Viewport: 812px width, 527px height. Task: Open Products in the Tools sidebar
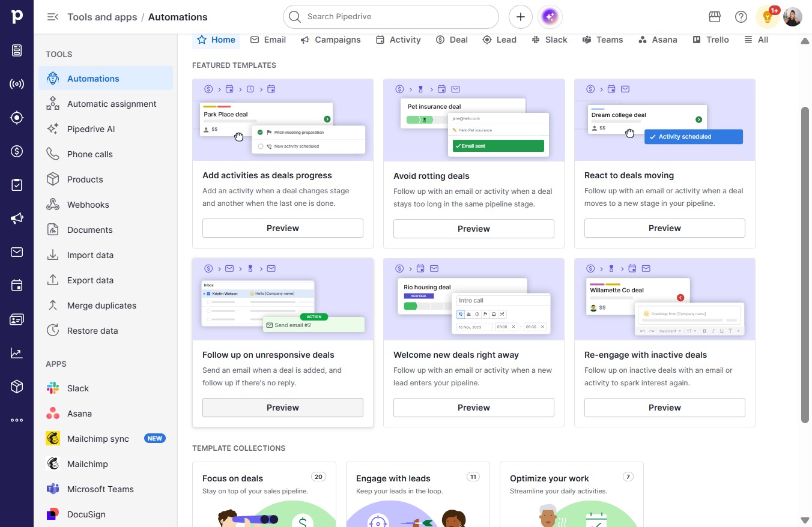click(x=106, y=179)
